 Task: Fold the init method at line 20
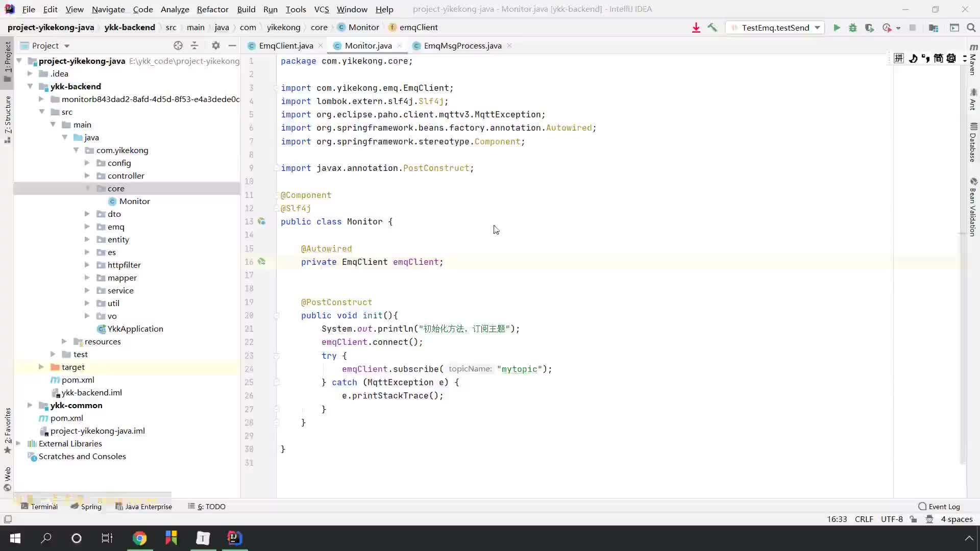pyautogui.click(x=276, y=315)
